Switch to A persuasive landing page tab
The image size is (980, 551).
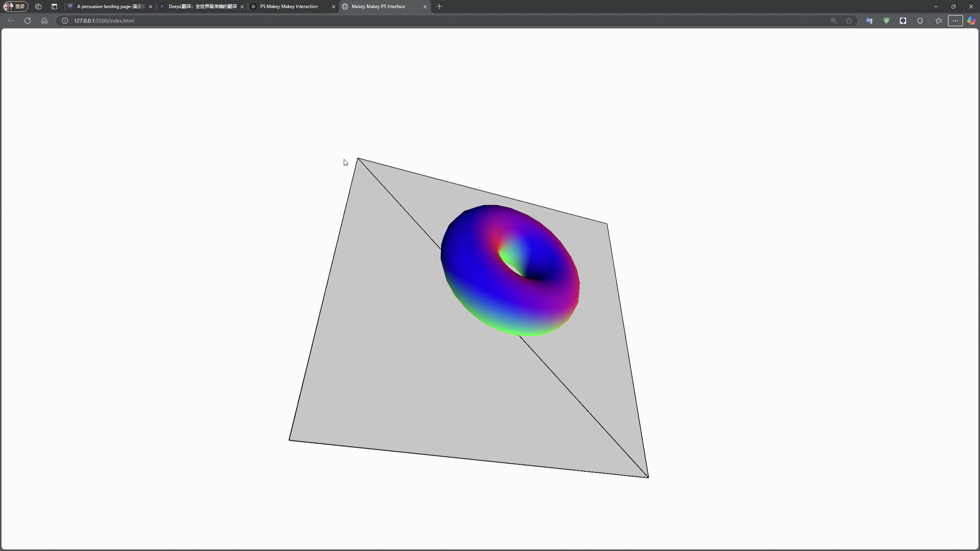[110, 7]
